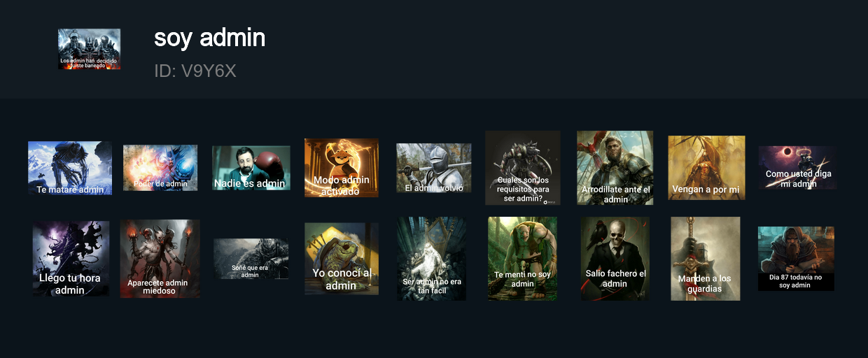Pick the 'Nadie es admin' sticker
This screenshot has height=358, width=868.
pyautogui.click(x=251, y=168)
